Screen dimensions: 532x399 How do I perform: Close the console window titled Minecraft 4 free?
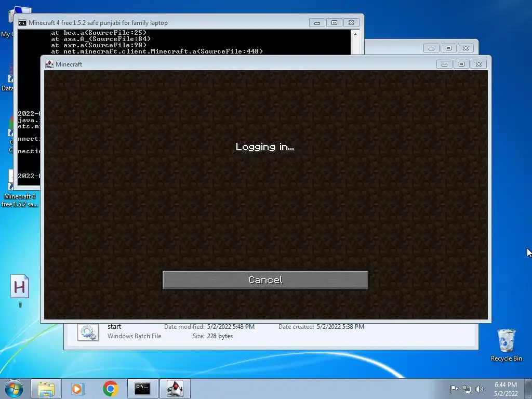[x=352, y=23]
